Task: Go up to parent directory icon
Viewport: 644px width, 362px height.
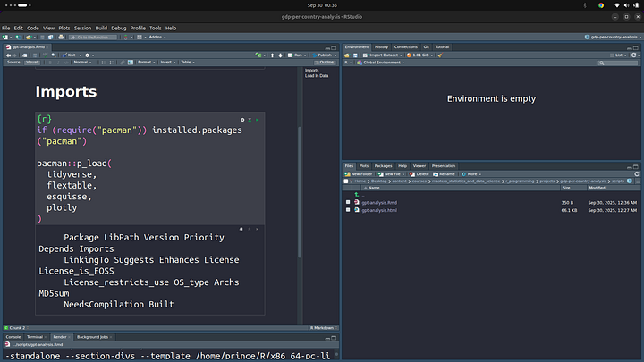Action: pyautogui.click(x=357, y=195)
